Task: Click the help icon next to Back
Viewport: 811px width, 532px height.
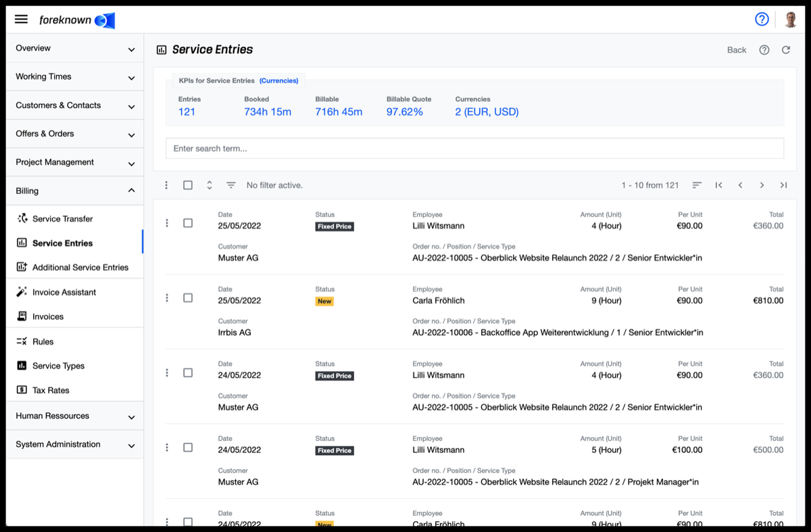Action: point(764,50)
